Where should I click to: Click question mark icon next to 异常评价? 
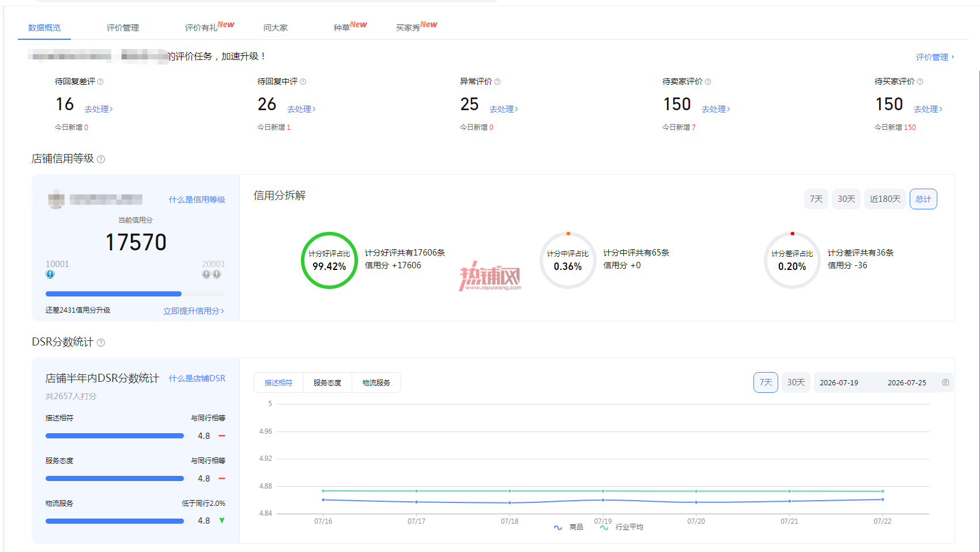point(497,82)
